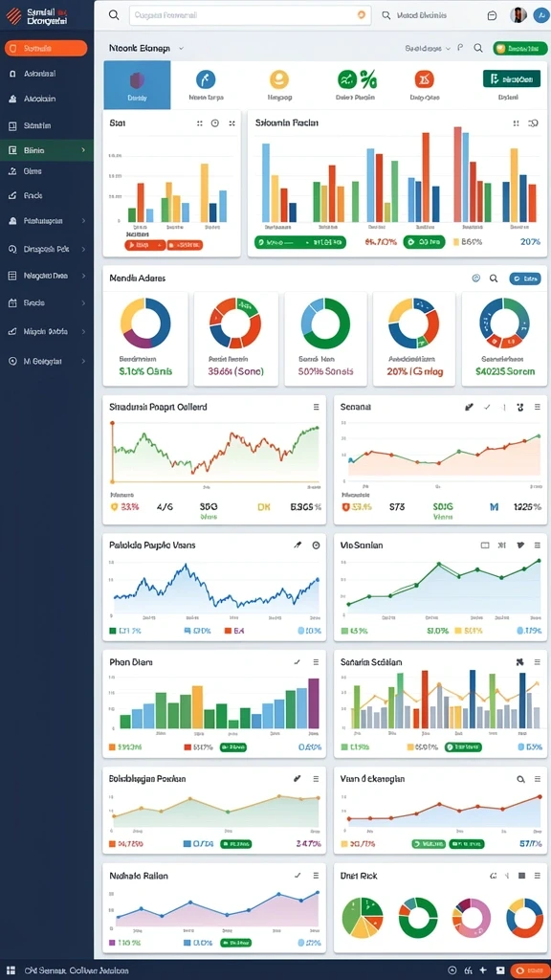
Task: Click the orange highlighted sidebar button
Action: pos(46,48)
